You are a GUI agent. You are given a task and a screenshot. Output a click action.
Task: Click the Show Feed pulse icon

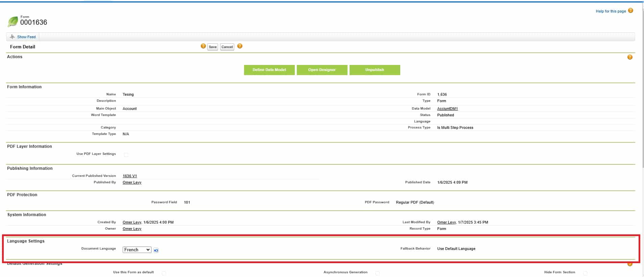13,37
